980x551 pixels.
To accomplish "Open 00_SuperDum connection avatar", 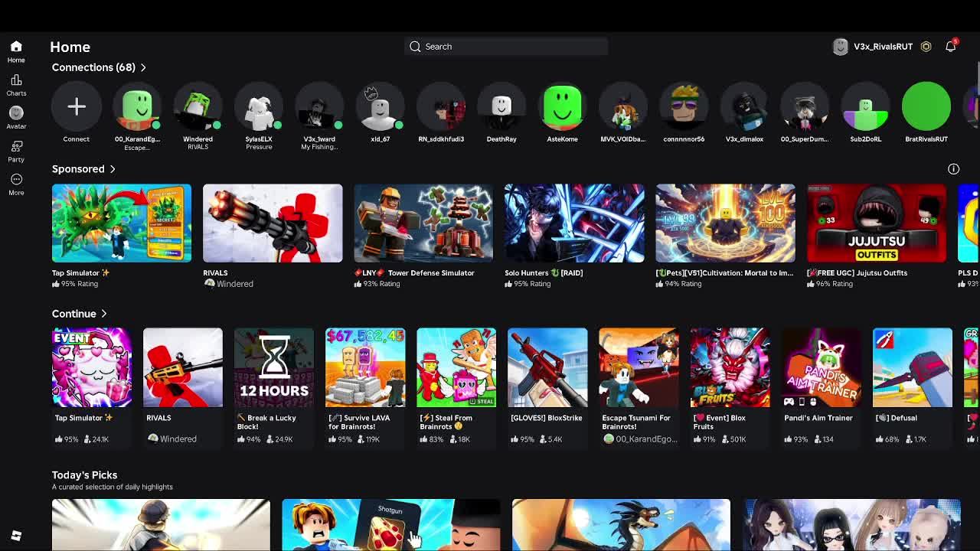I will [805, 106].
